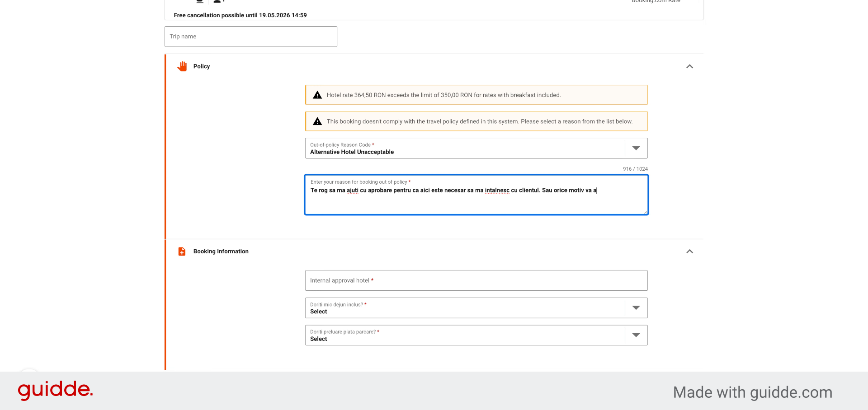This screenshot has height=410, width=868.
Task: Open the Doriti preluare plata parcare dropdown
Action: coord(476,335)
